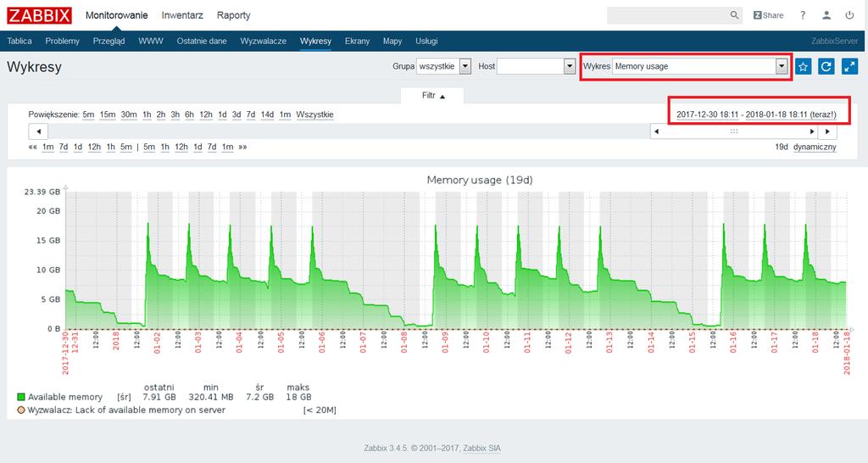Open the Monitorowanie menu
The image size is (868, 463).
pyautogui.click(x=116, y=15)
